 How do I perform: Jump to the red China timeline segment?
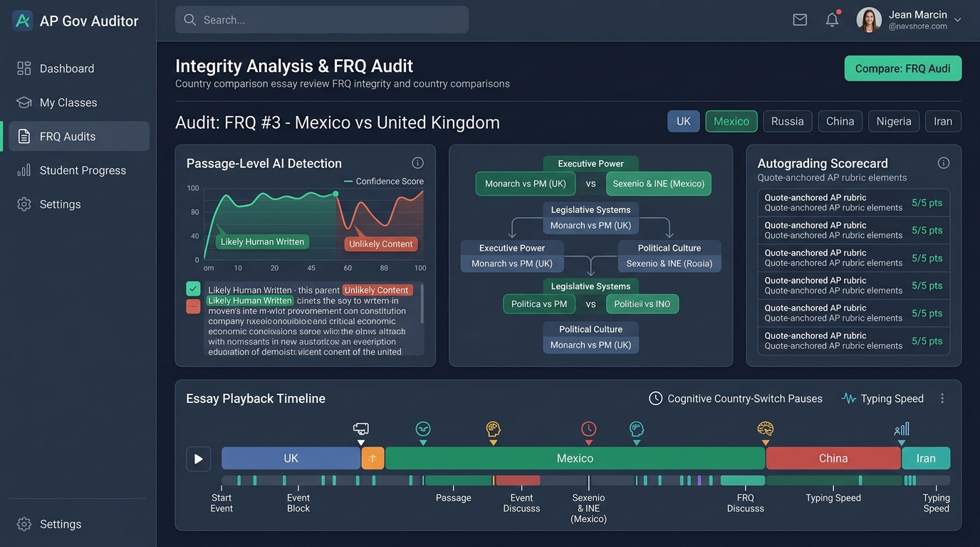(833, 459)
